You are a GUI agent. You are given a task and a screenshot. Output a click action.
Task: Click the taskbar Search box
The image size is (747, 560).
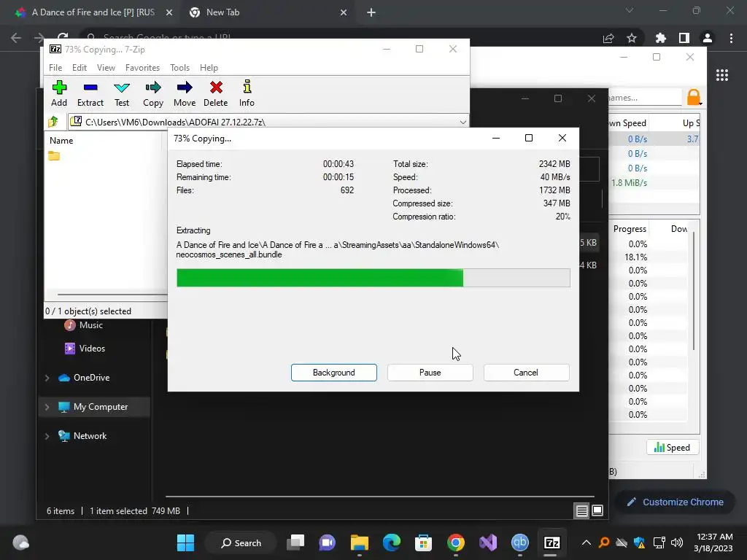(x=241, y=542)
